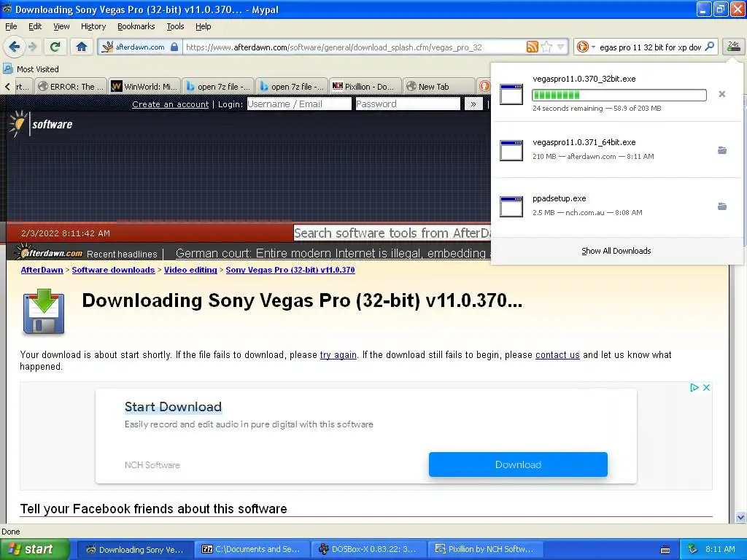Click the contact us link

point(557,355)
